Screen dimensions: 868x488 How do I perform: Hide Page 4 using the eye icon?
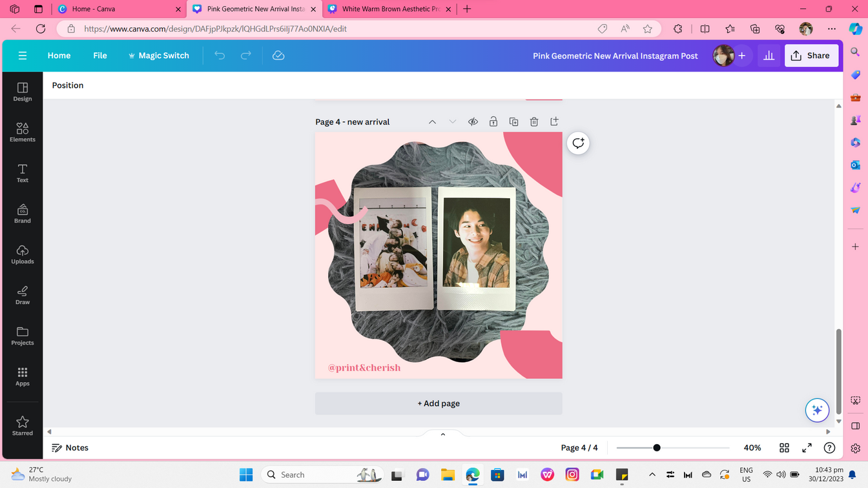point(473,121)
